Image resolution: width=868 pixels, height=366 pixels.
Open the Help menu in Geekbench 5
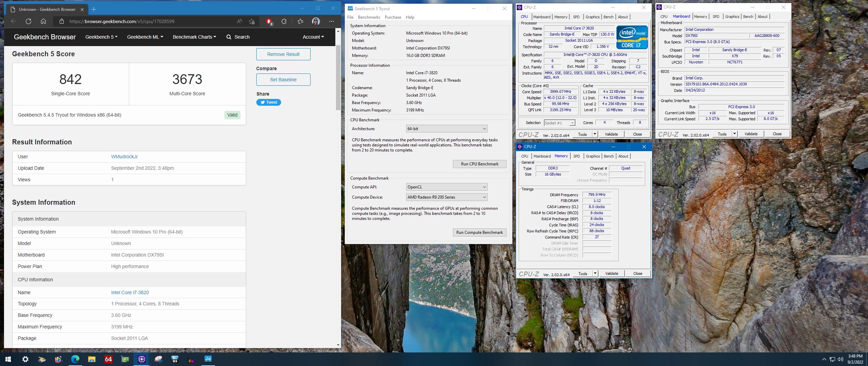(410, 17)
